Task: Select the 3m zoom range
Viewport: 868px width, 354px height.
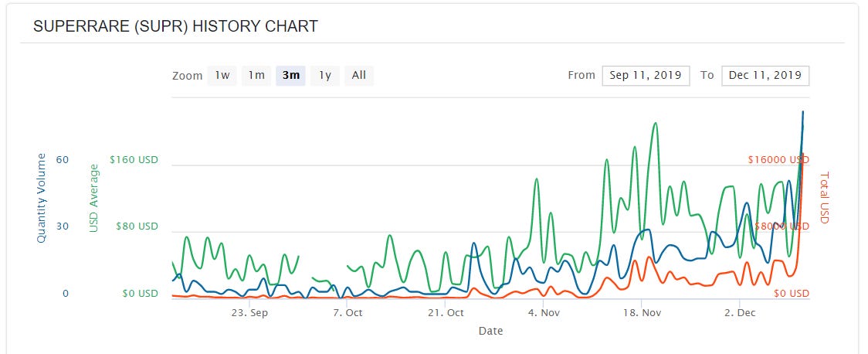Action: (x=290, y=75)
